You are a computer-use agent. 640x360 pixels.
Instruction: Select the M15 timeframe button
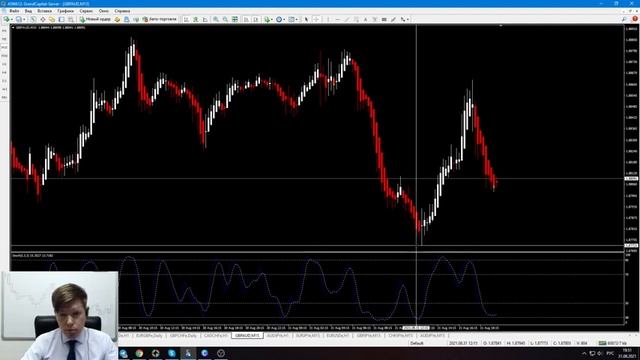pos(4,47)
